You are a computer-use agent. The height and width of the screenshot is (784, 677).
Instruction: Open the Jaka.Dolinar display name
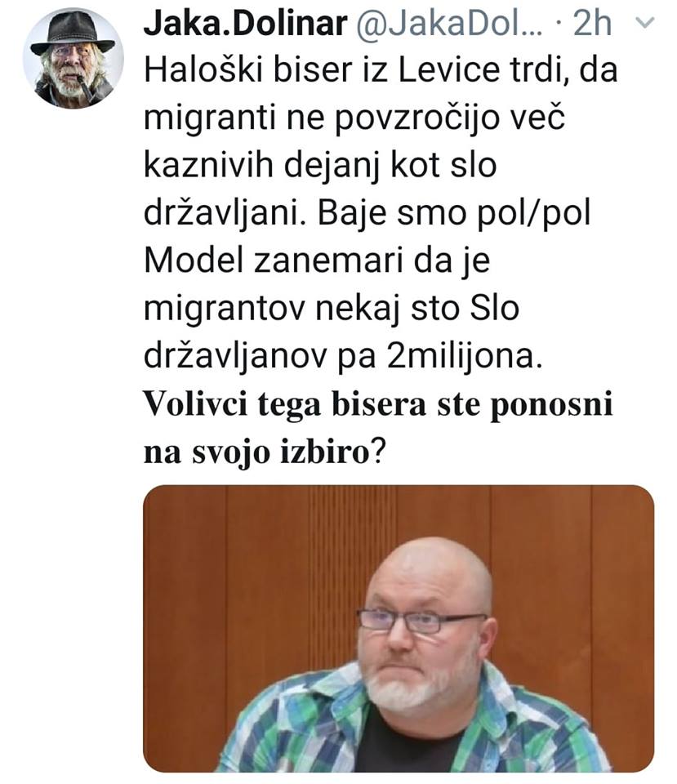point(246,24)
